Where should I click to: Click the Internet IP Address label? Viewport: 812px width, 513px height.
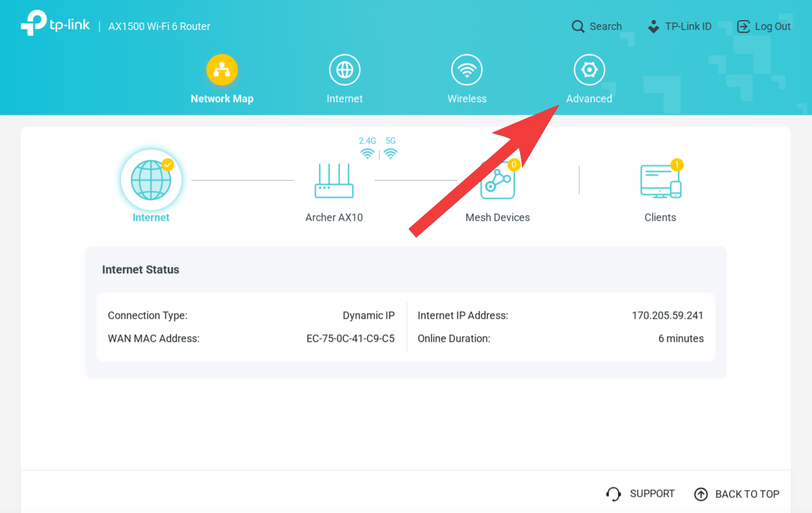tap(463, 315)
